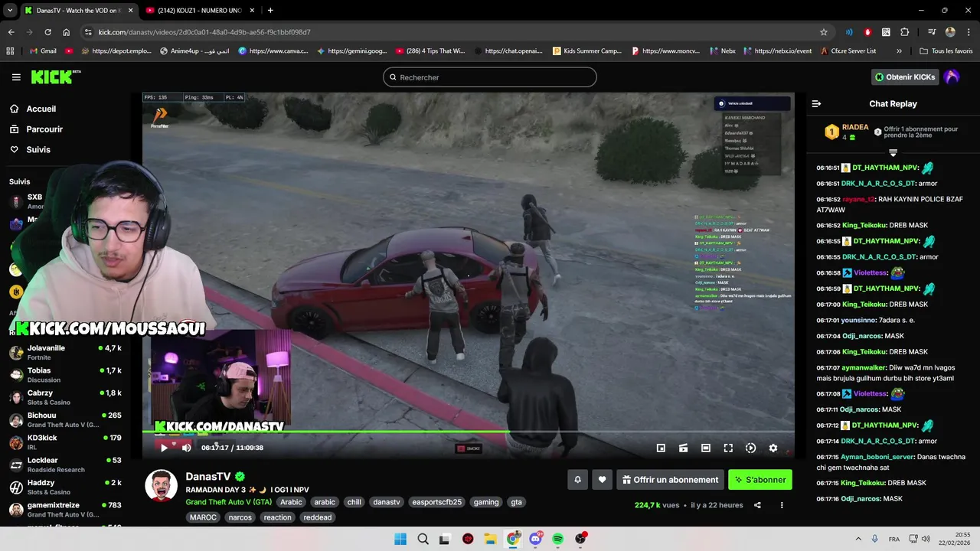Open Suivis in sidebar
This screenshot has width=980, height=551.
[38, 150]
